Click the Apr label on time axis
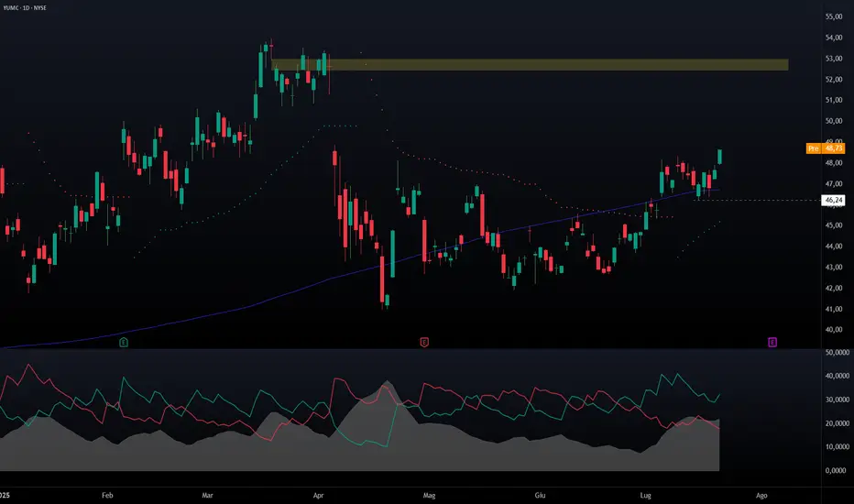 (318, 495)
